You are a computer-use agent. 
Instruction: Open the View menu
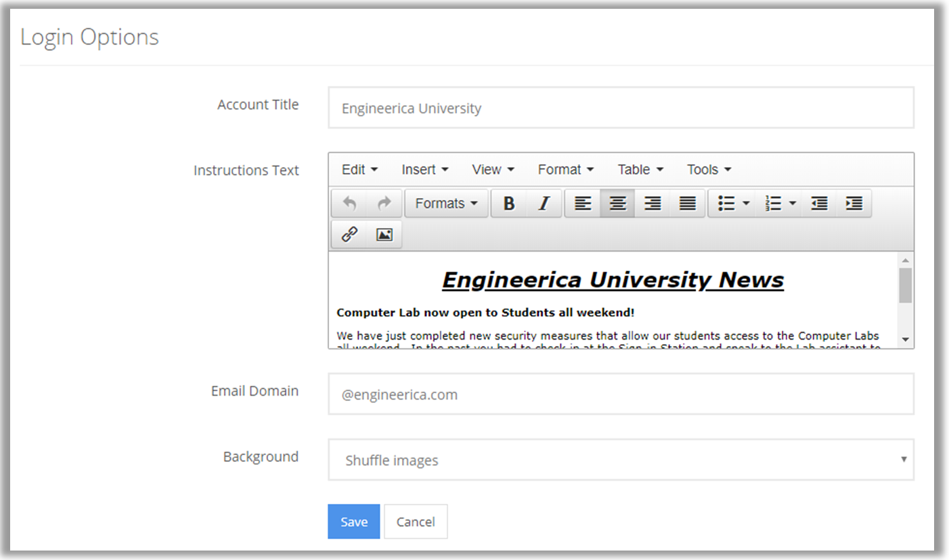(x=493, y=169)
